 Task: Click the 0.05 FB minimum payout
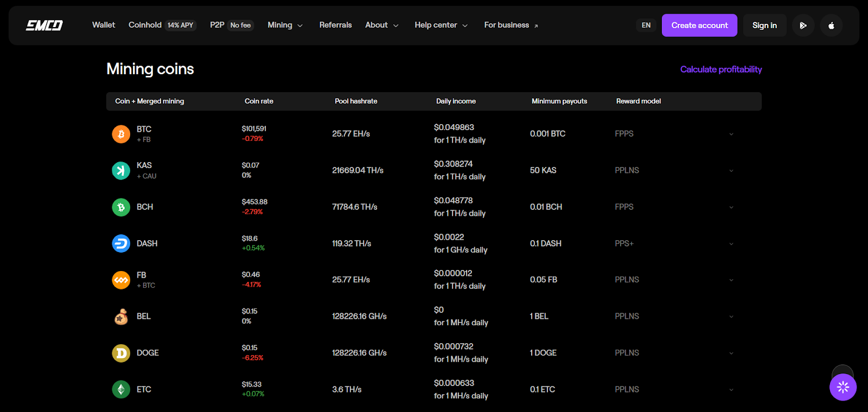pos(544,280)
